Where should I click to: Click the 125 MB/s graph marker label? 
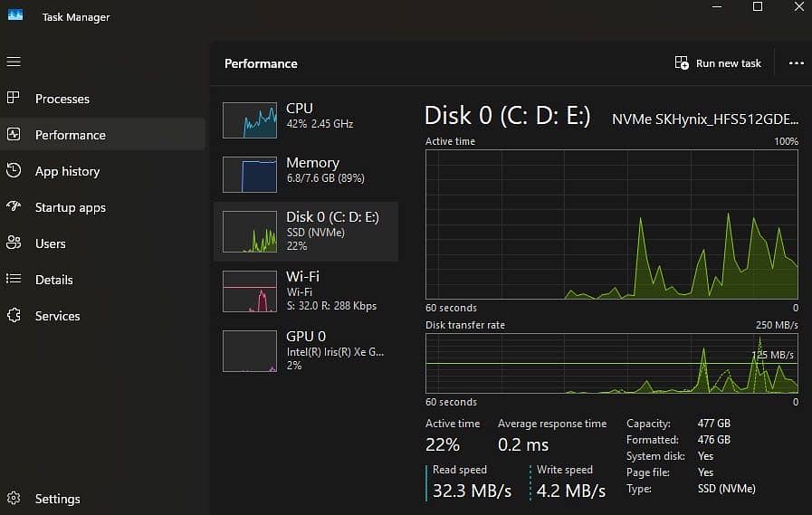click(x=772, y=355)
